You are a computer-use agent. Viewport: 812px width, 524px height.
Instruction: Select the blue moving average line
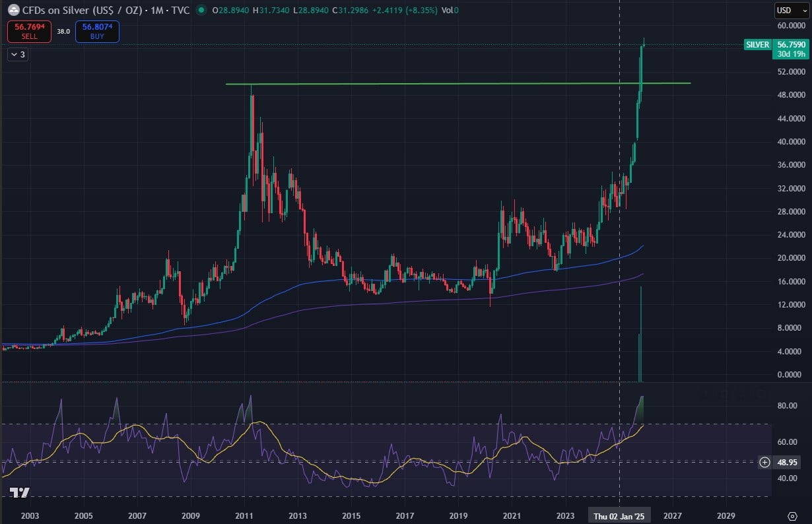pos(396,279)
